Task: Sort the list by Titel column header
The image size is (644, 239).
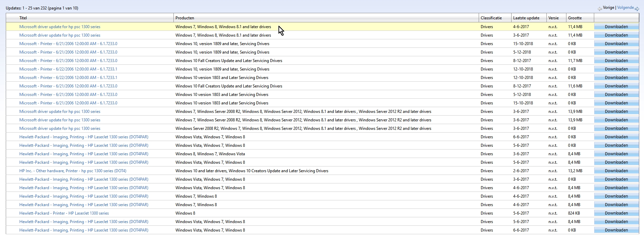Action: pos(23,18)
